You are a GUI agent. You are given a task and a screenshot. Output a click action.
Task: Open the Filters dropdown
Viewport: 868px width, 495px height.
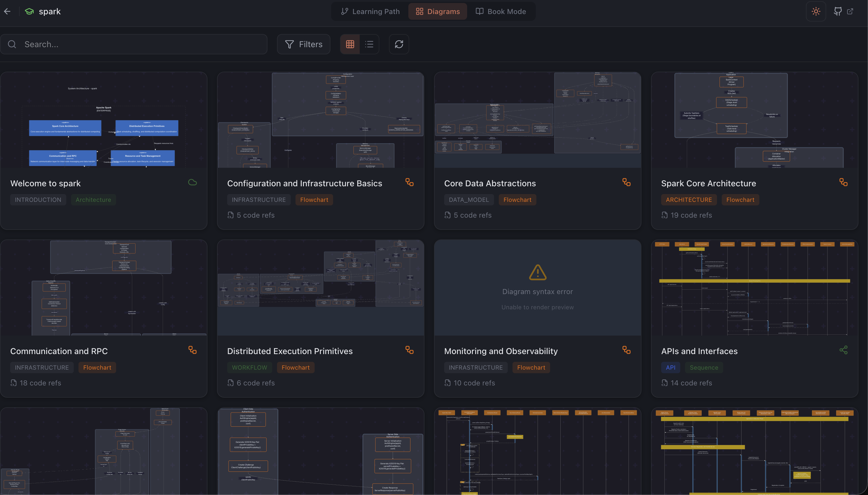[x=304, y=44]
